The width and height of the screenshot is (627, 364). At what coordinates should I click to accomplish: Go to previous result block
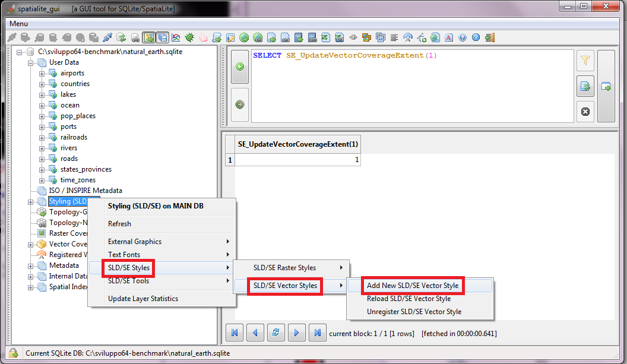(x=255, y=333)
